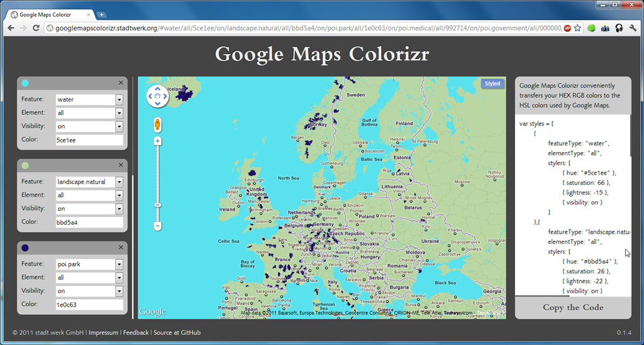Image resolution: width=644 pixels, height=345 pixels.
Task: Bookmark this page with the star icon
Action: [577, 28]
